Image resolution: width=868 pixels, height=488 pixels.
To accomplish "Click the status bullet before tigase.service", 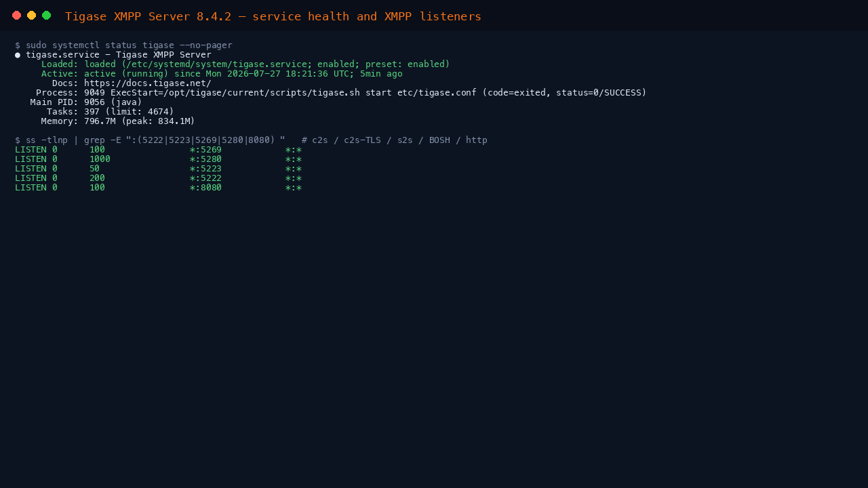I will point(18,55).
